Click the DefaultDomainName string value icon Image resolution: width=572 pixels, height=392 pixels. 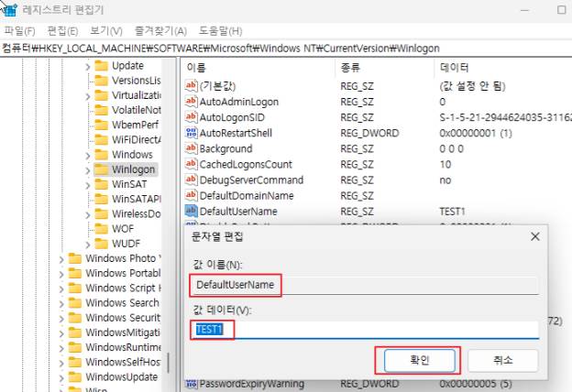point(191,195)
